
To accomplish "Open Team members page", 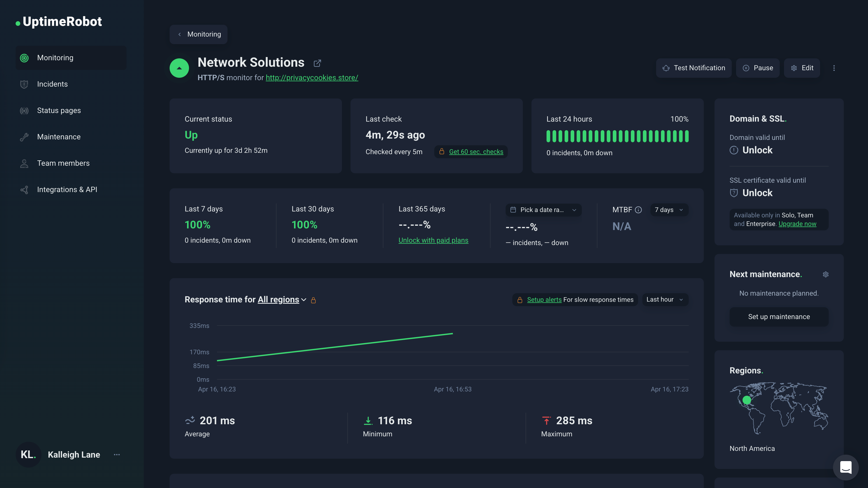I will pos(71,163).
